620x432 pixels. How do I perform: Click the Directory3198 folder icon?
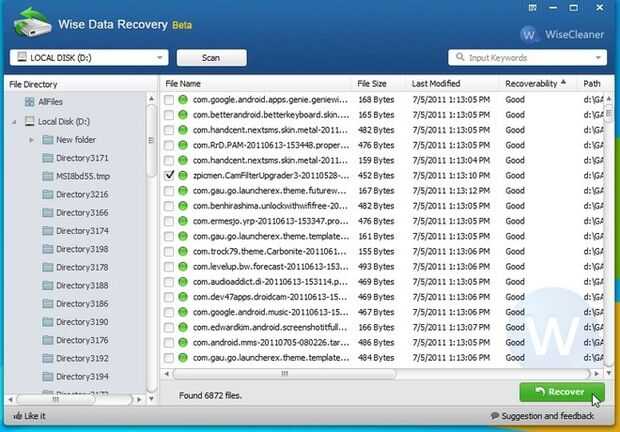(x=47, y=249)
